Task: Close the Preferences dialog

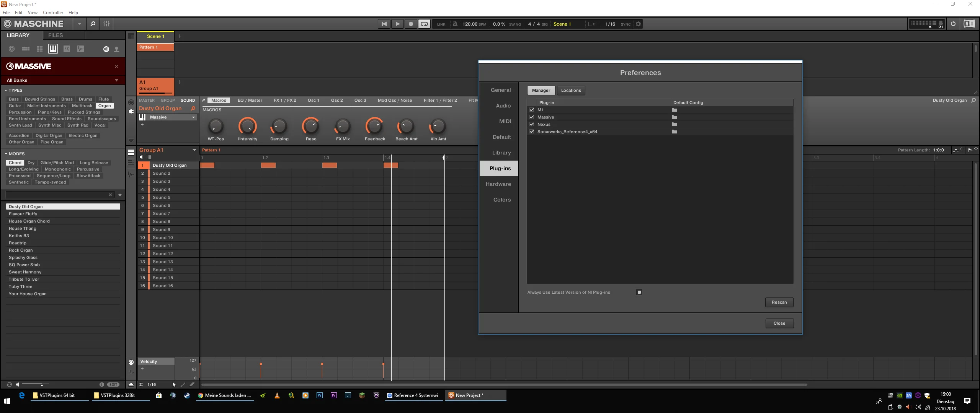Action: point(779,324)
